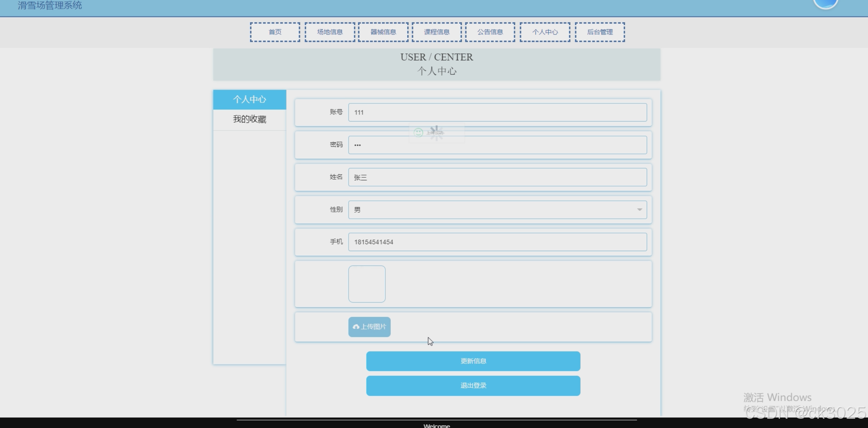Click the user avatar in header
The height and width of the screenshot is (428, 868).
(x=825, y=3)
